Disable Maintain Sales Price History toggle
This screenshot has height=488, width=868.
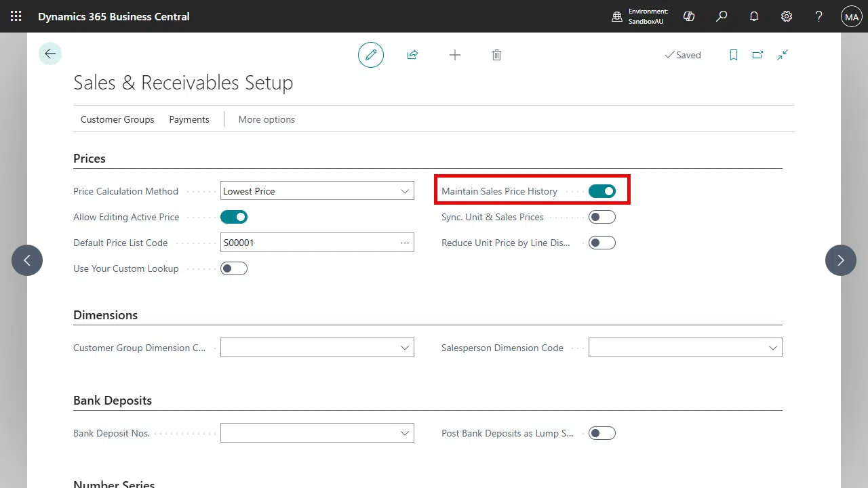pos(601,191)
